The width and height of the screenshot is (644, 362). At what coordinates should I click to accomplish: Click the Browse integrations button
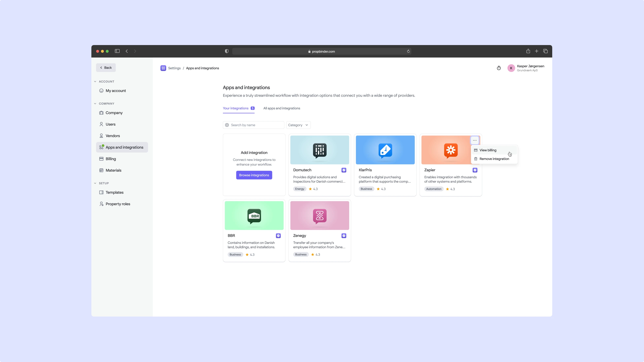pos(254,175)
